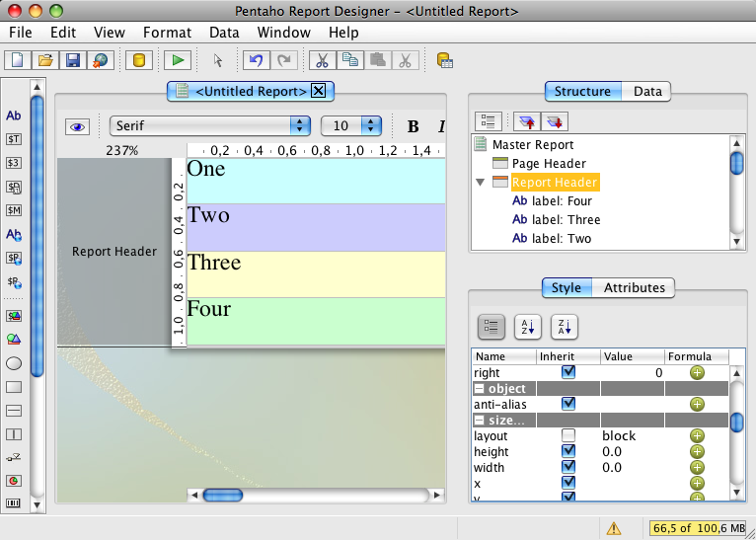The image size is (756, 540).
Task: Open the font size 10 dropdown
Action: pos(351,125)
